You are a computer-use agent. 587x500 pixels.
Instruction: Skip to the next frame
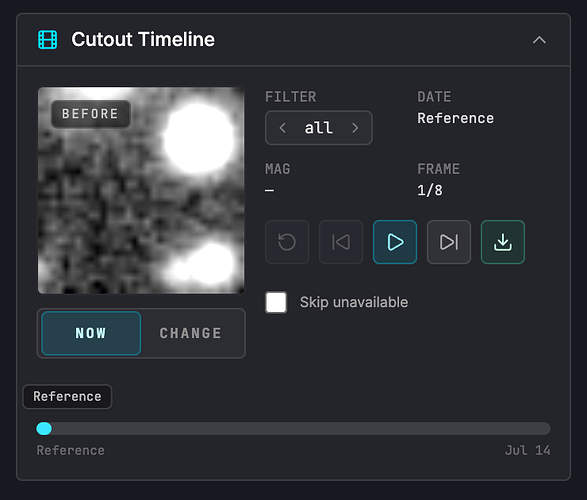coord(449,242)
